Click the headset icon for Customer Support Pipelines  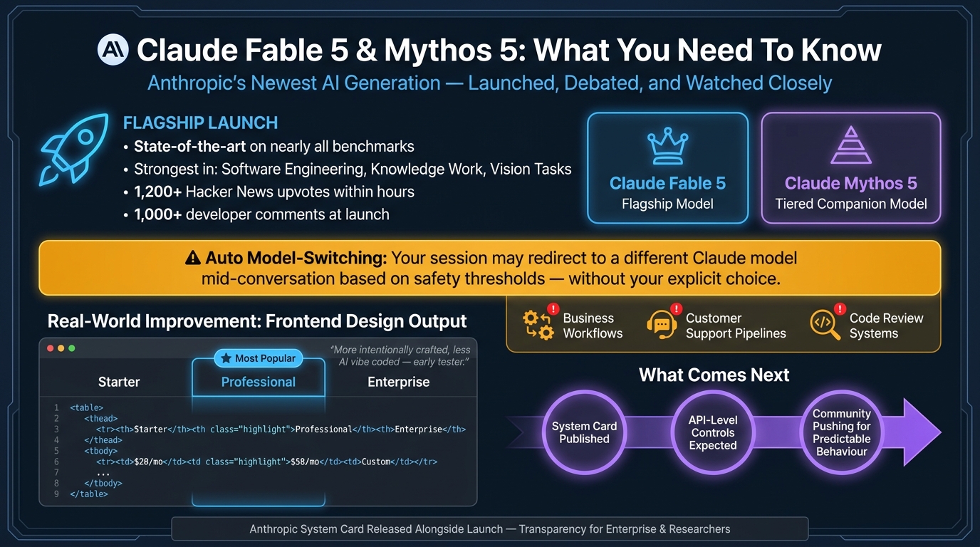[661, 325]
